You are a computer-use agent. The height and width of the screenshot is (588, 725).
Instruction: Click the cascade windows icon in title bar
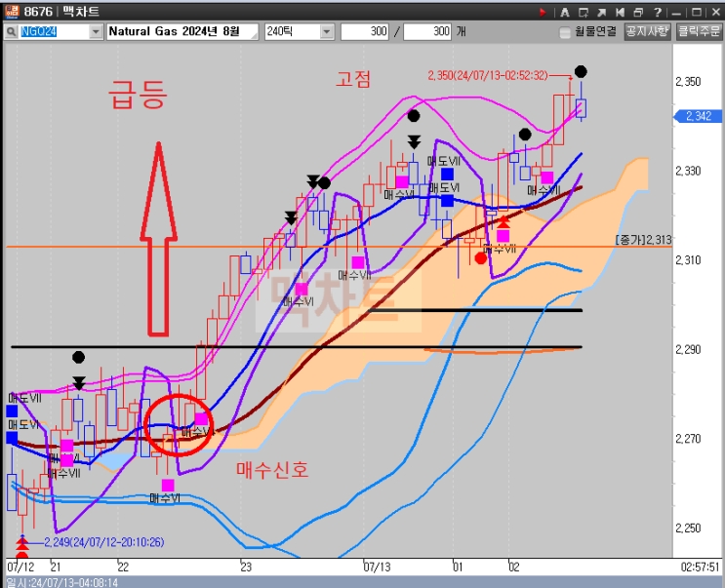pos(638,12)
